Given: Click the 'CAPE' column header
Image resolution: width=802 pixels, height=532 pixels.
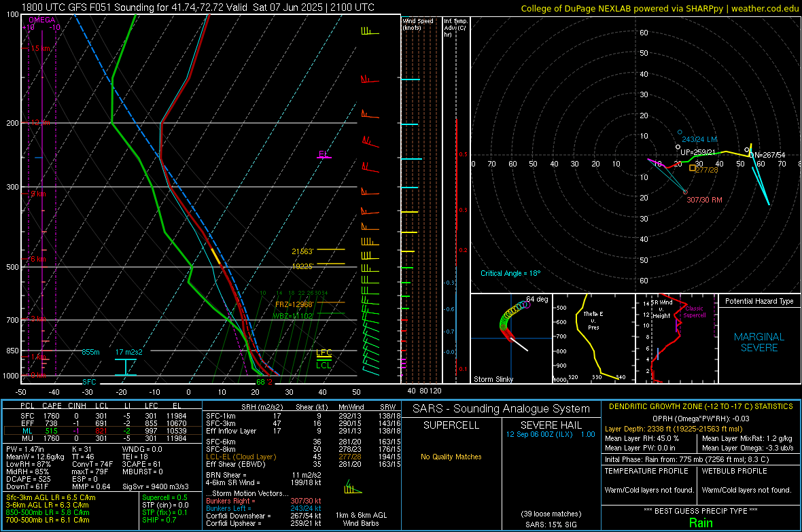Looking at the screenshot, I should pyautogui.click(x=52, y=406).
